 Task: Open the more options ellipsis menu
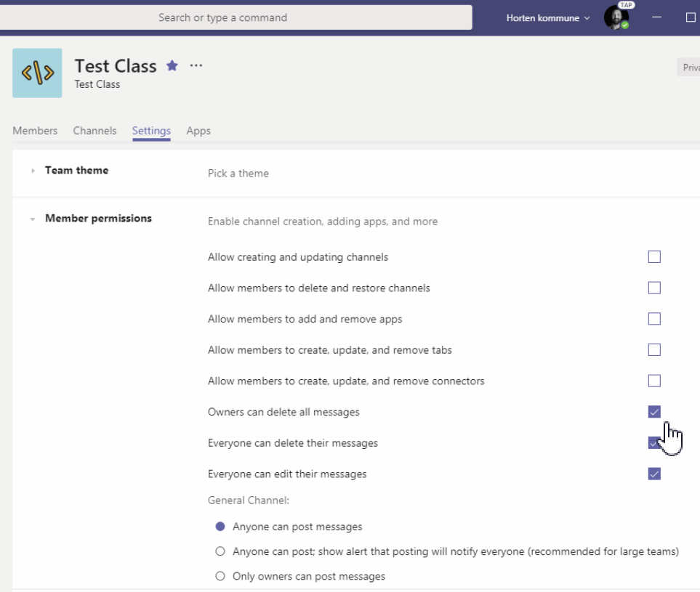(x=196, y=65)
